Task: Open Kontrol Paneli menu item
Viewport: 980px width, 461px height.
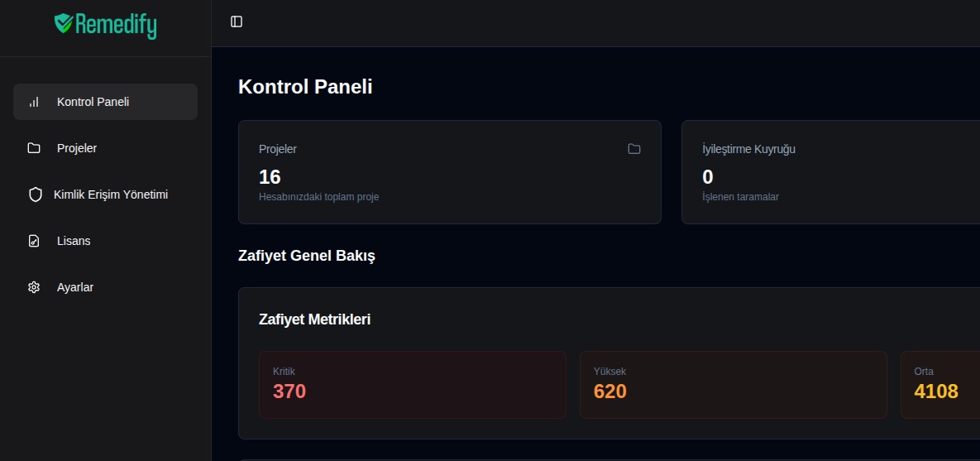Action: click(93, 102)
